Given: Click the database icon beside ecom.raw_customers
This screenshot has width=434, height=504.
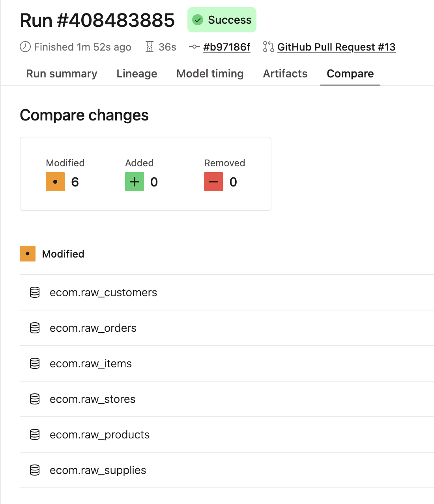Looking at the screenshot, I should pyautogui.click(x=35, y=292).
